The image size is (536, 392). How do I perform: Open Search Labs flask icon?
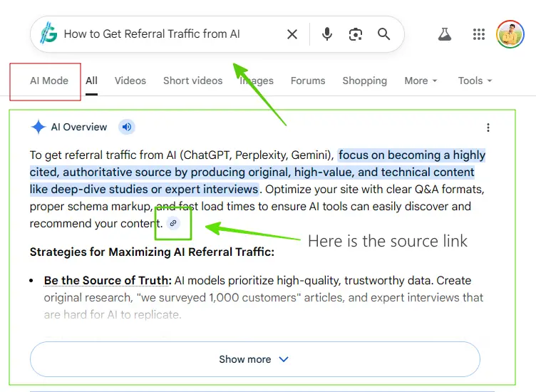click(445, 34)
